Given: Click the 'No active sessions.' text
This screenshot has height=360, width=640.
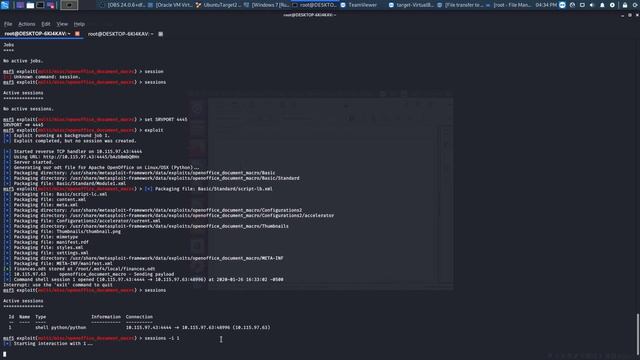Looking at the screenshot, I should point(28,109).
